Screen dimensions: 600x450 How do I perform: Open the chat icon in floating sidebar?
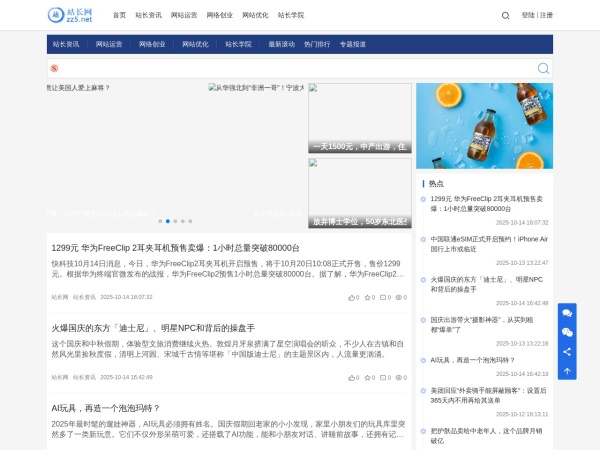coord(567,313)
